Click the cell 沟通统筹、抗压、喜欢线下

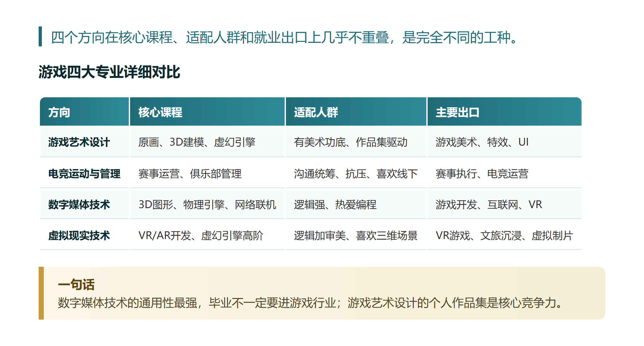point(356,173)
